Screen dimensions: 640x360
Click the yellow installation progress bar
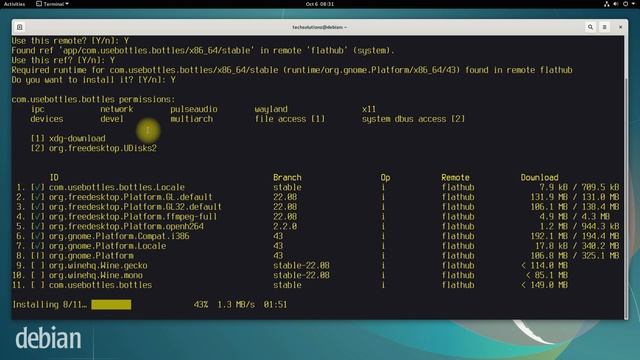[111, 304]
